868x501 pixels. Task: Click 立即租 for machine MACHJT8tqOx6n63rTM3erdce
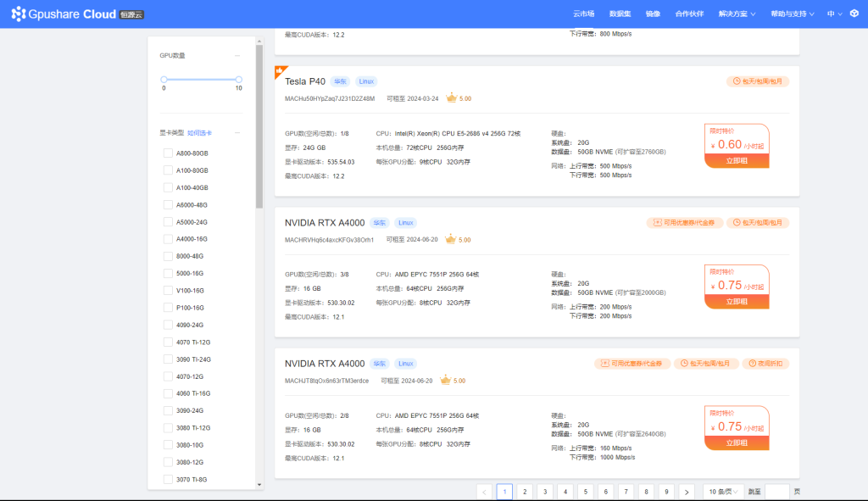(737, 443)
